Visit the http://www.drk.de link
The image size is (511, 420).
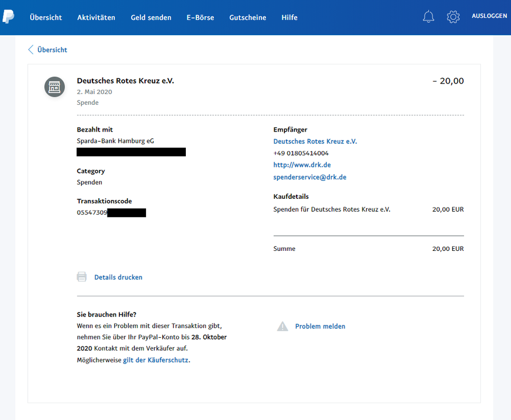pos(302,165)
